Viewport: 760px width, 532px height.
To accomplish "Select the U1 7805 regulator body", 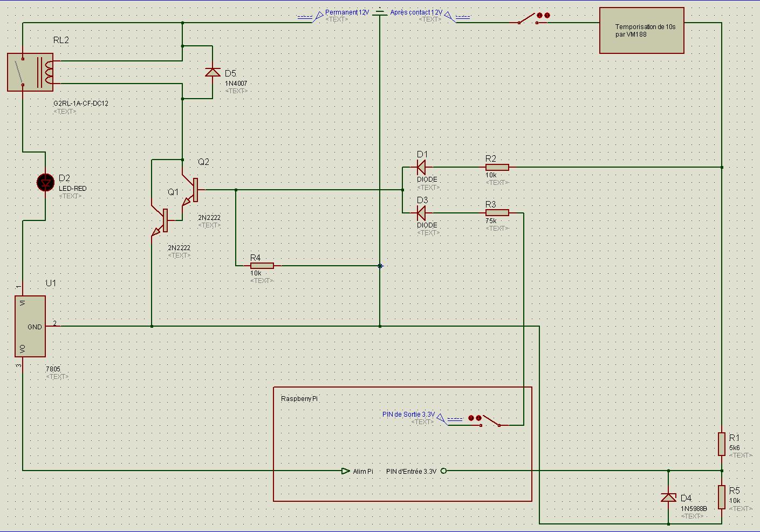I will tap(30, 326).
